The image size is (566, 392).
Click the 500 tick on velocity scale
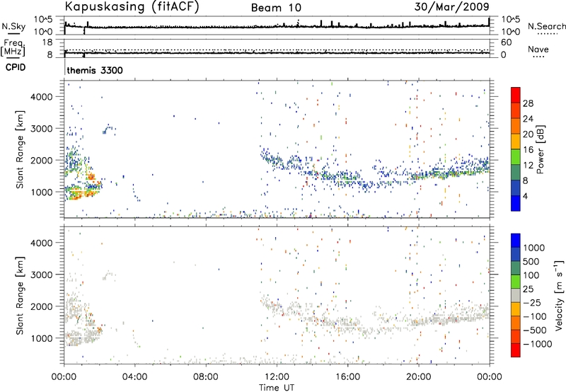click(x=531, y=261)
